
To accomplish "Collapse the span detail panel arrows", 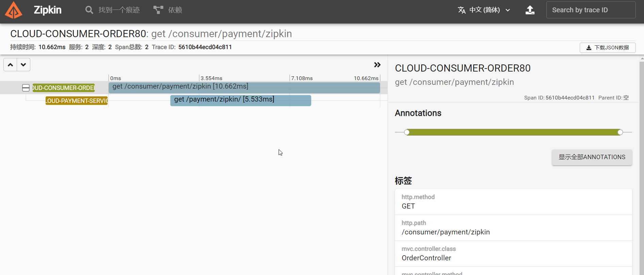I will click(x=377, y=65).
